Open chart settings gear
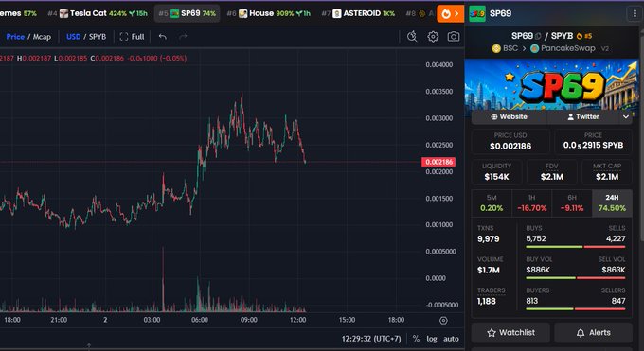The image size is (644, 351). point(433,37)
